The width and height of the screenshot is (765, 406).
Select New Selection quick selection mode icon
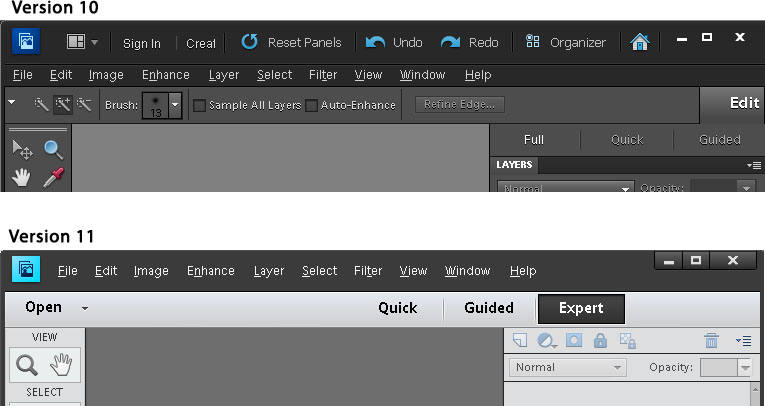[41, 104]
